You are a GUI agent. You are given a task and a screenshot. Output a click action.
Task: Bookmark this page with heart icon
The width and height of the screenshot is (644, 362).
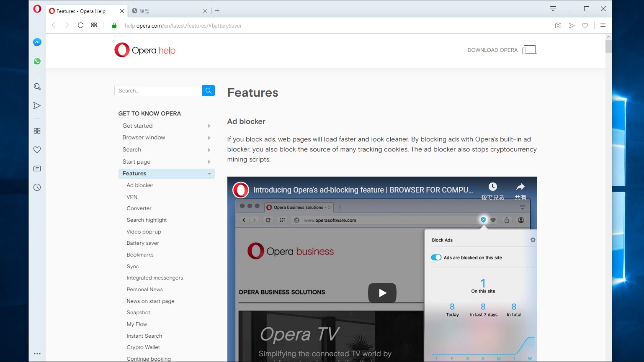coord(585,26)
